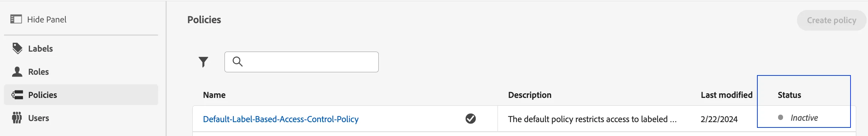
Task: Open Default-Label-Based-Access-Control-Policy link
Action: pos(281,119)
